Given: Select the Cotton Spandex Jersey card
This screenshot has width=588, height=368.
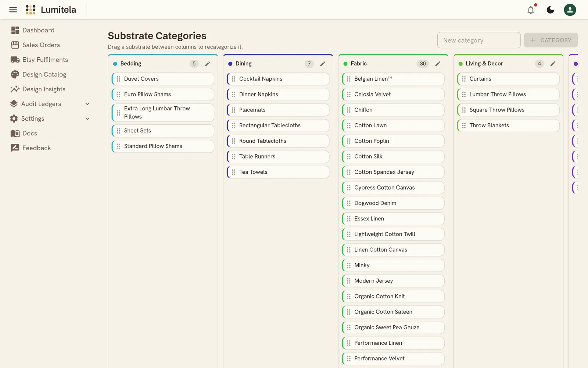Looking at the screenshot, I should point(393,172).
